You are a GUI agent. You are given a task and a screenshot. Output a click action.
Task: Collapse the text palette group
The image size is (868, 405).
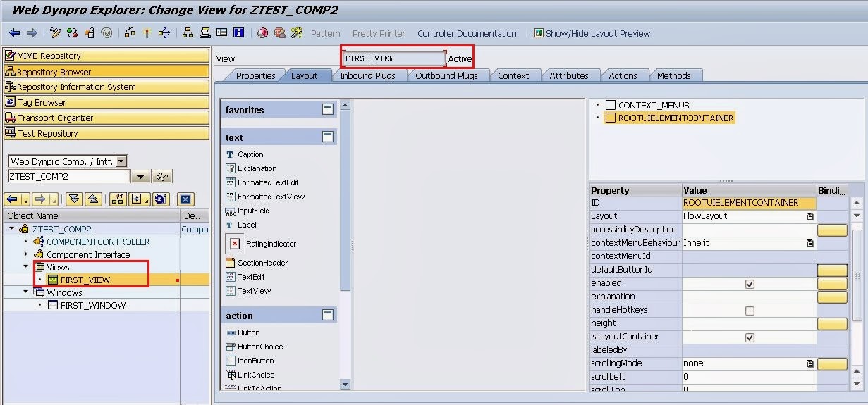pos(328,137)
